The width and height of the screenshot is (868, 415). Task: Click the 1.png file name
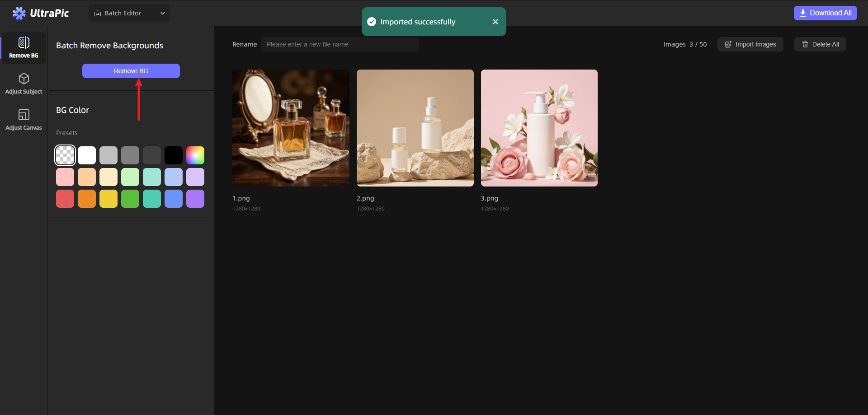pos(241,198)
